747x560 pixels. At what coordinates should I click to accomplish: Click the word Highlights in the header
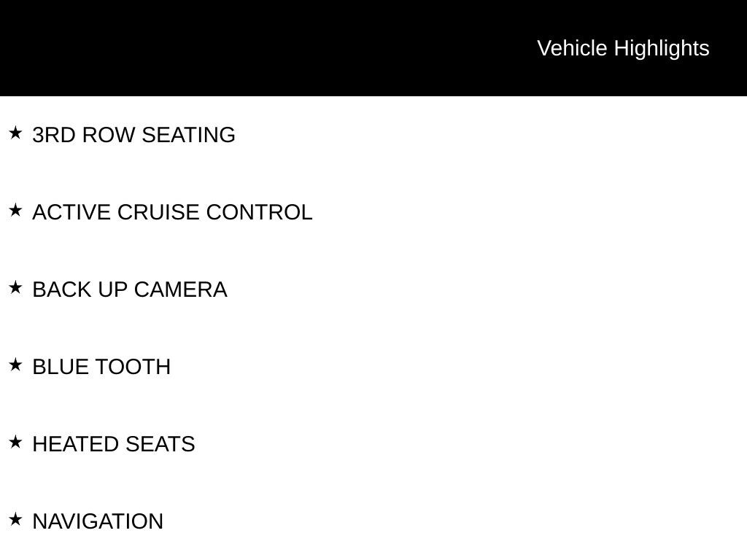[662, 48]
